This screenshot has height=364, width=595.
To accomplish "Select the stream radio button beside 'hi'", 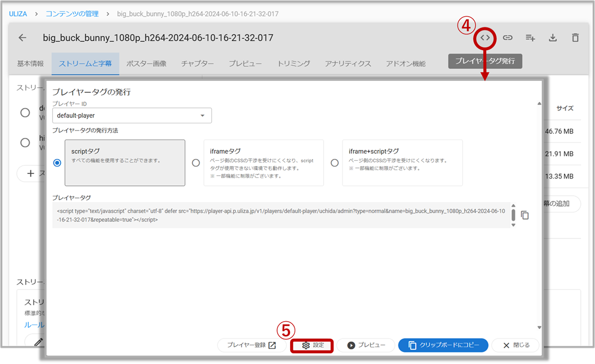I will (25, 143).
